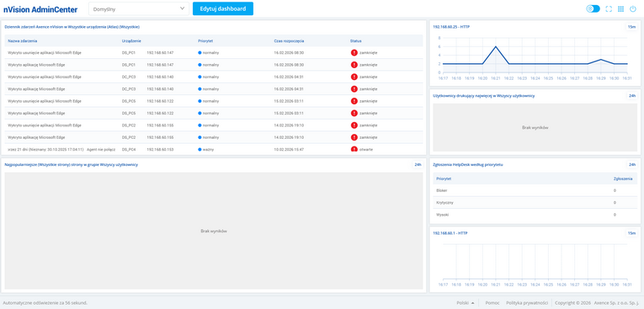
Task: Click the red status icon on the DS_PC2 'Wykryto aplikację' row
Action: [x=354, y=137]
